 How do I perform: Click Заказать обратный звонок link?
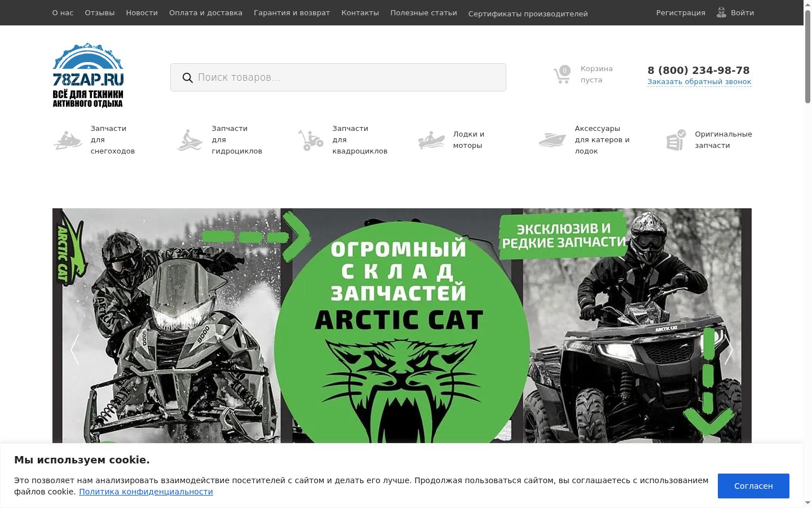click(699, 82)
